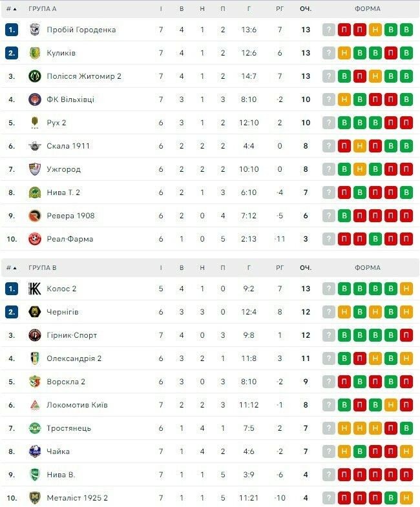Click the Колос 2 team logo

(35, 289)
